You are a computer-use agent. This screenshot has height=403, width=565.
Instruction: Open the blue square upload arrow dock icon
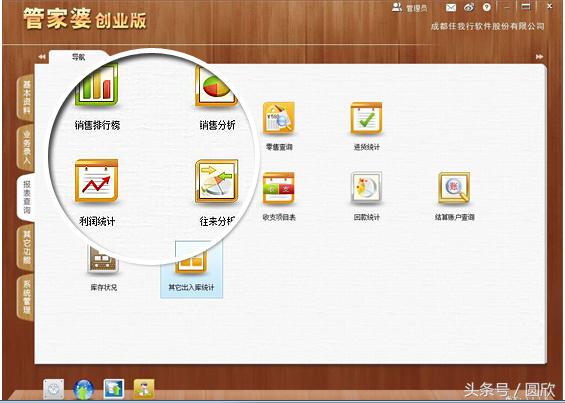[114, 389]
